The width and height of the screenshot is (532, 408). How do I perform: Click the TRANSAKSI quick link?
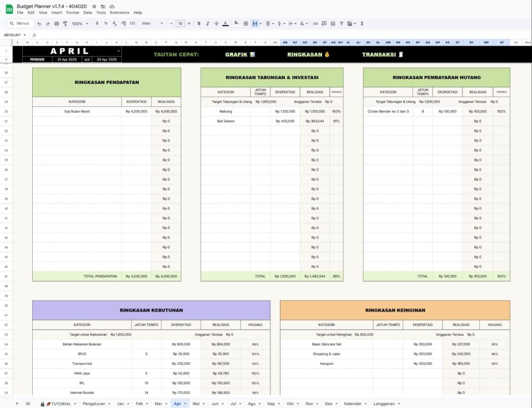click(x=382, y=55)
